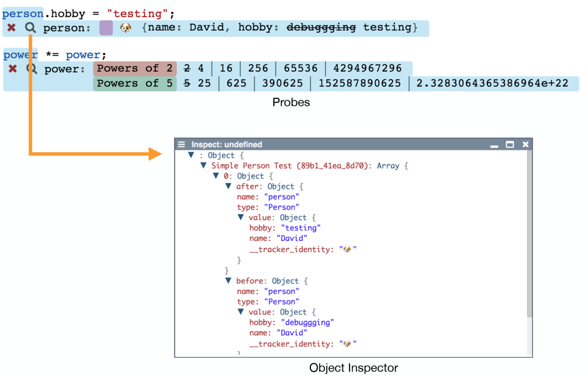The width and height of the screenshot is (588, 380).
Task: Click the dog emoji identity icon in person probe
Action: click(125, 28)
